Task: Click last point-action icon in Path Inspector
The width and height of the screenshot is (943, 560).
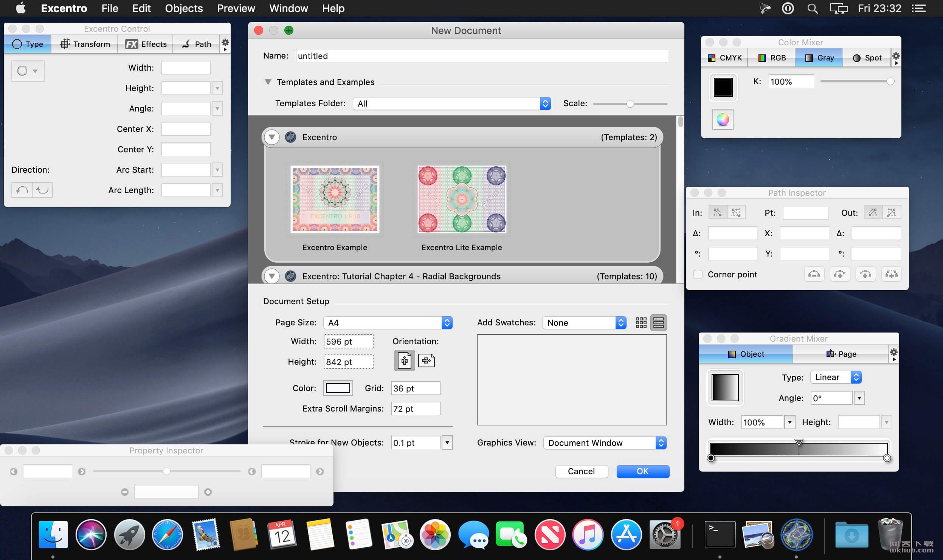Action: (891, 274)
